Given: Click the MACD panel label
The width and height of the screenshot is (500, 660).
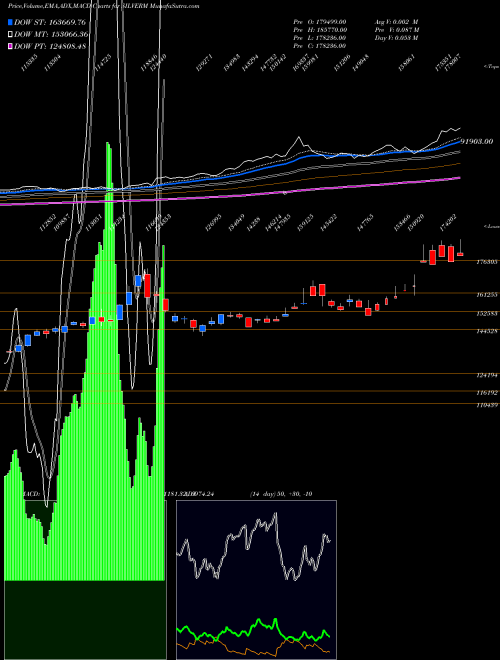Looking at the screenshot, I should click(31, 494).
